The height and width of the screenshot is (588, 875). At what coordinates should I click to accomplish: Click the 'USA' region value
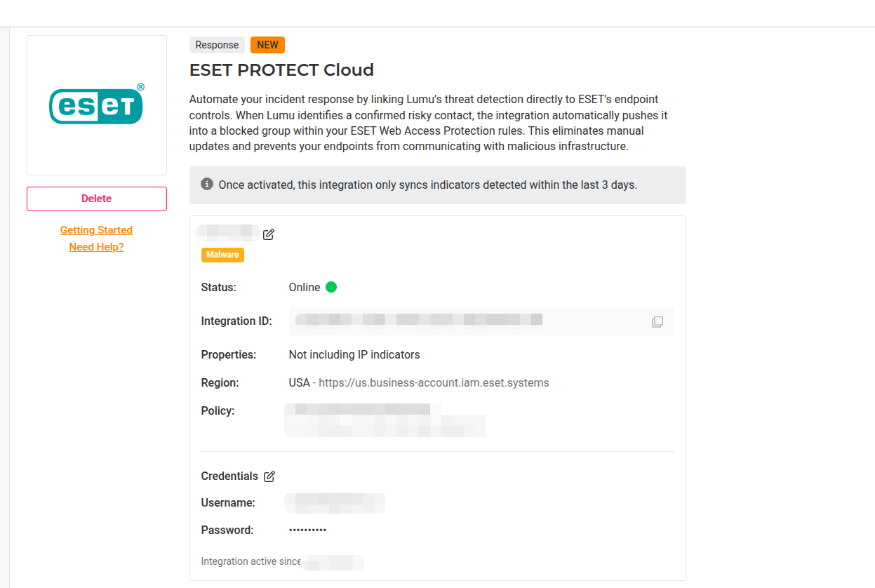pyautogui.click(x=299, y=383)
